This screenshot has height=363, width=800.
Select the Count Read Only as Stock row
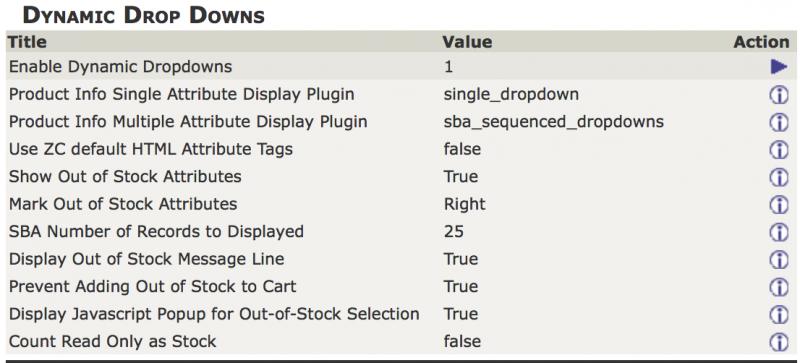(400, 342)
